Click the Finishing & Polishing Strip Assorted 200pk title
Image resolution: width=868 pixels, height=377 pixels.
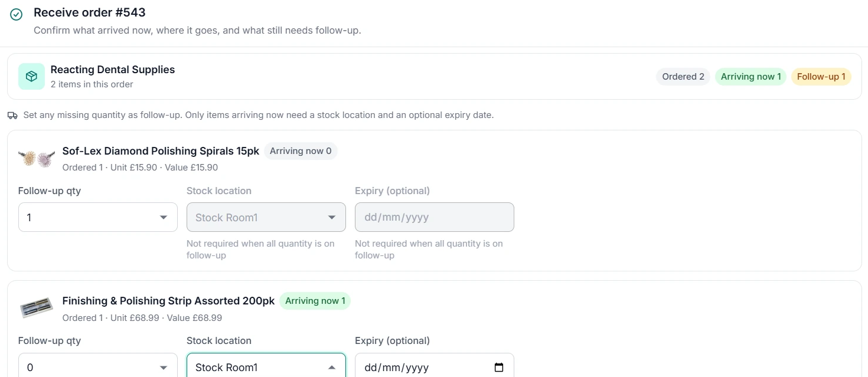168,301
